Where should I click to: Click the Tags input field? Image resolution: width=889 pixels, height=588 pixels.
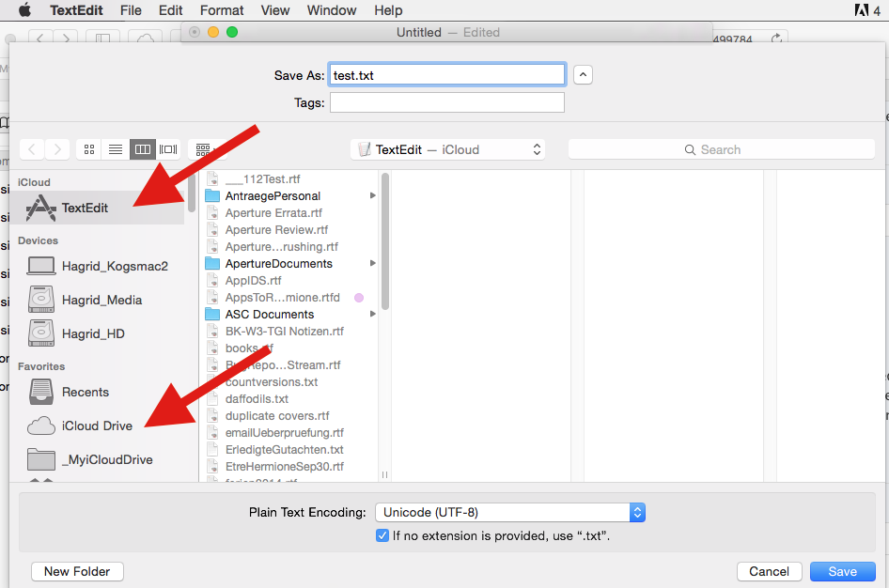(446, 102)
